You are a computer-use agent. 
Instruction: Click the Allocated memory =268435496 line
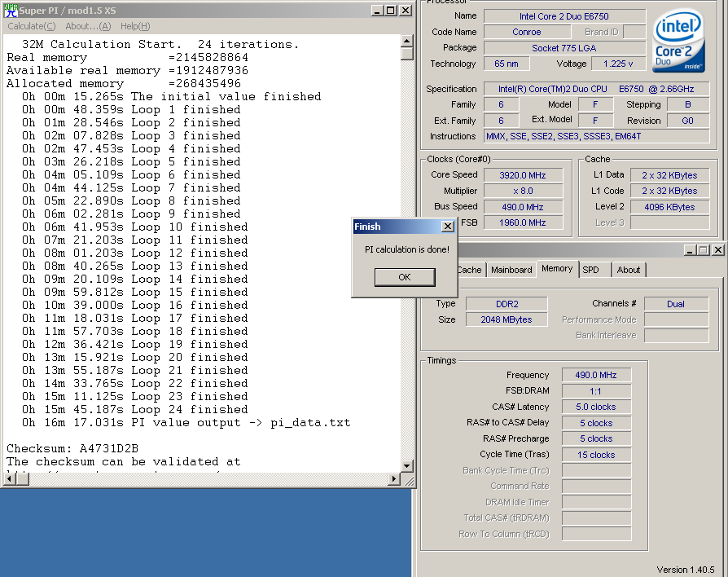point(124,83)
